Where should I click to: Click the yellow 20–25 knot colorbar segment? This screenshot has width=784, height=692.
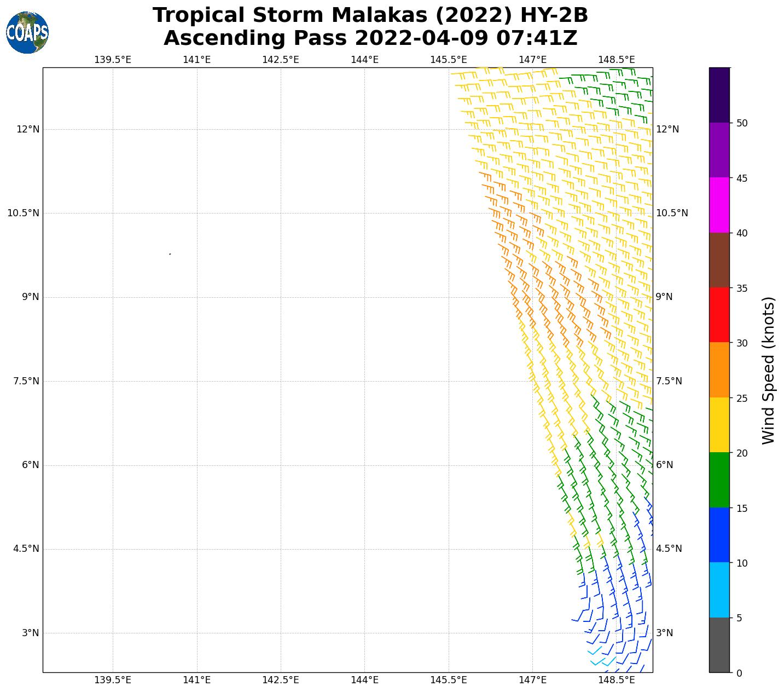click(x=719, y=425)
